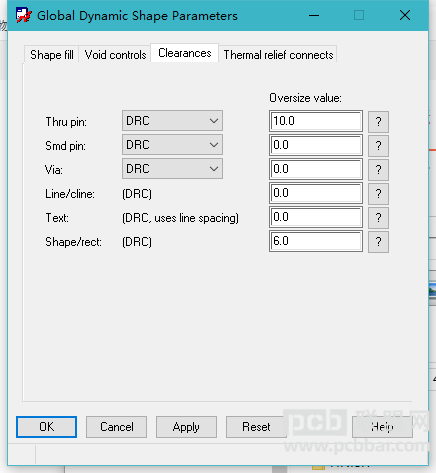
Task: Open the Via clearance dropdown
Action: tap(172, 169)
